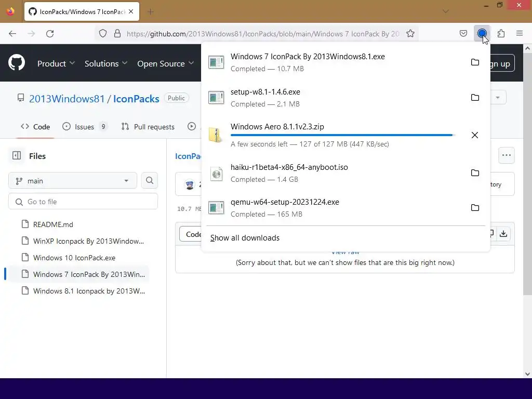Open IconPacks repository link

coord(136,99)
